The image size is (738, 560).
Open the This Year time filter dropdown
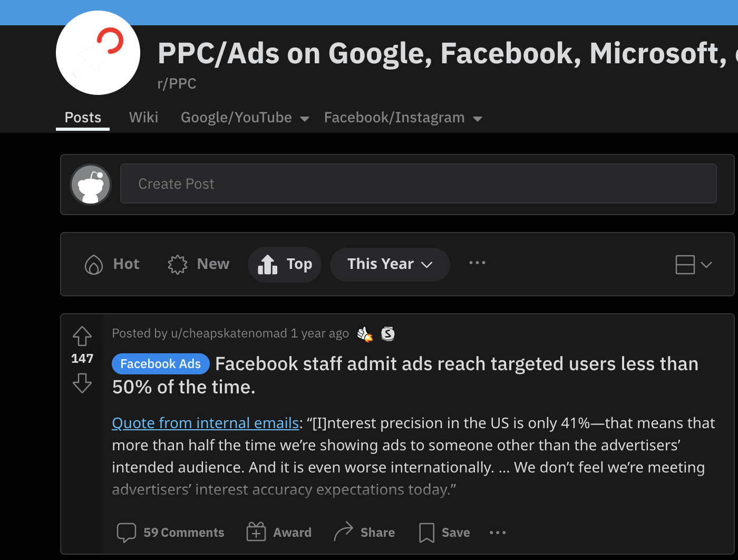390,264
